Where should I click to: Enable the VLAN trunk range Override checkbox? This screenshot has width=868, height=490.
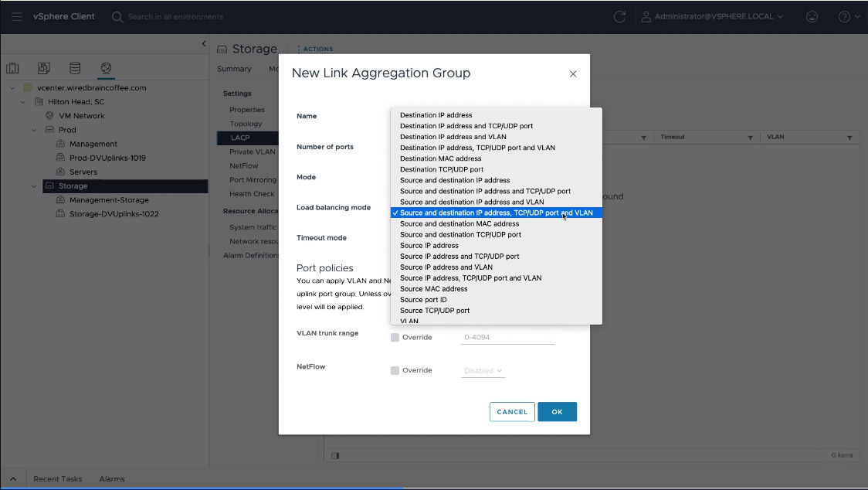coord(395,338)
